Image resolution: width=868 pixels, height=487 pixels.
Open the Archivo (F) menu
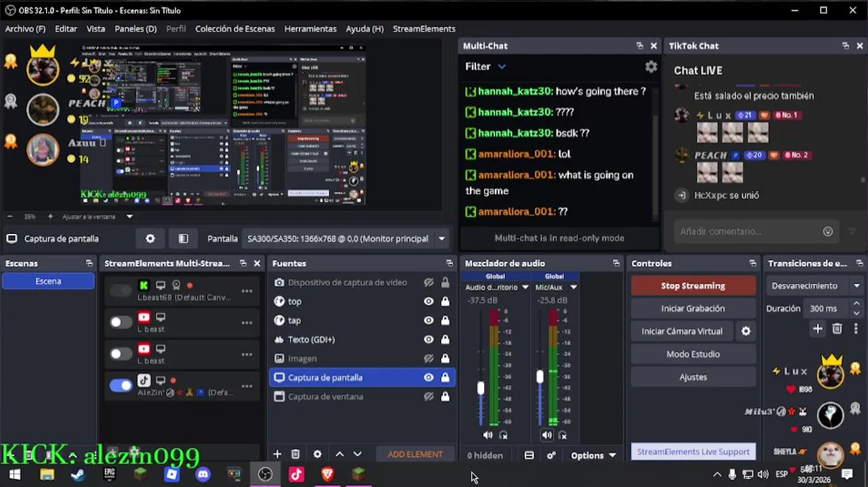tap(25, 29)
